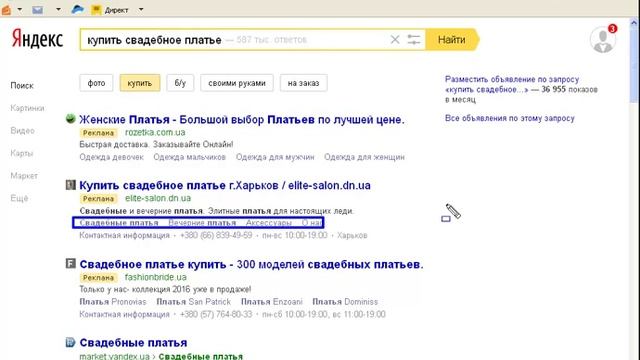Click the Яндекс logo
This screenshot has height=360, width=640.
pyautogui.click(x=37, y=39)
